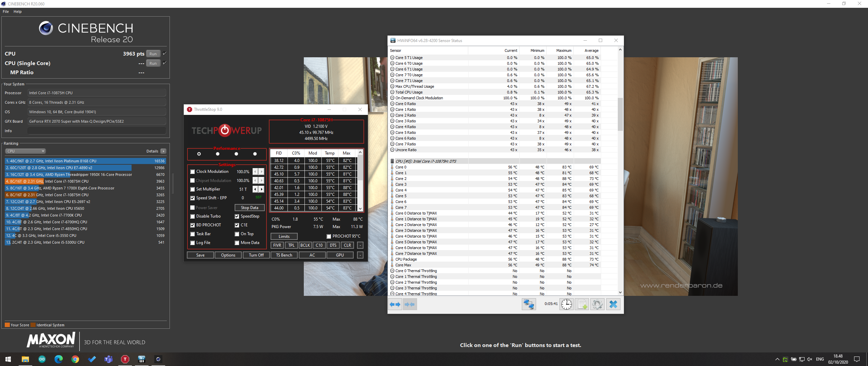The width and height of the screenshot is (868, 366).
Task: Open volume tray icon
Action: pyautogui.click(x=810, y=359)
